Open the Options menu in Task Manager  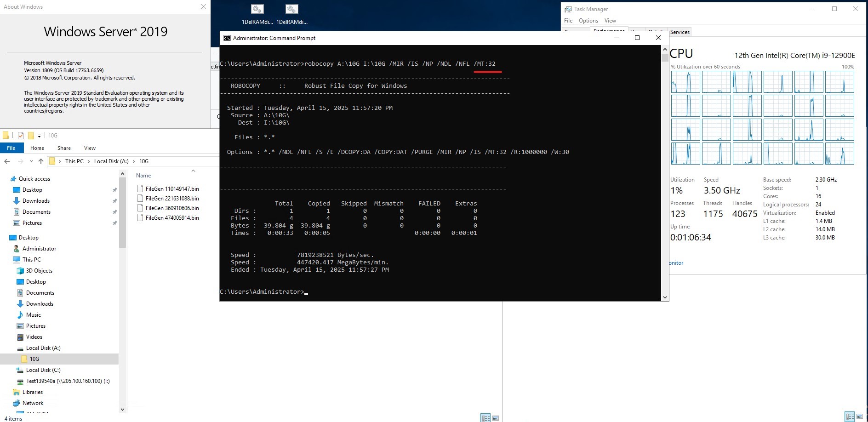coord(588,21)
